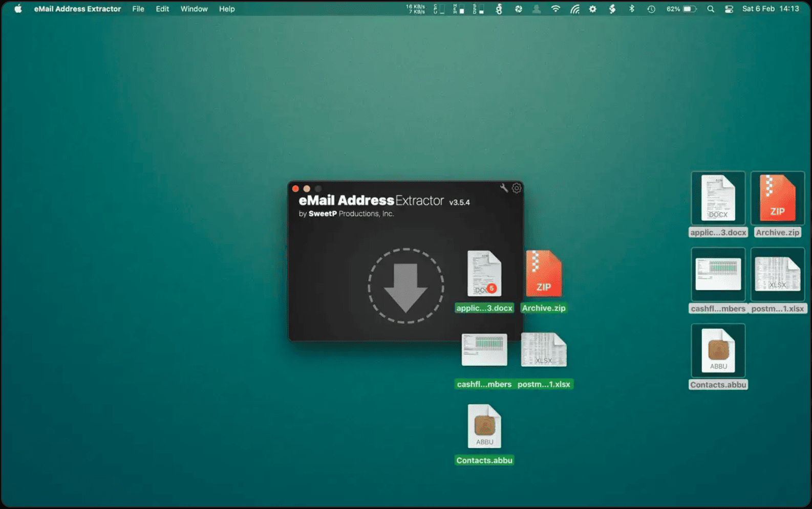812x509 pixels.
Task: Click the v3.5.4 version label
Action: pyautogui.click(x=459, y=202)
